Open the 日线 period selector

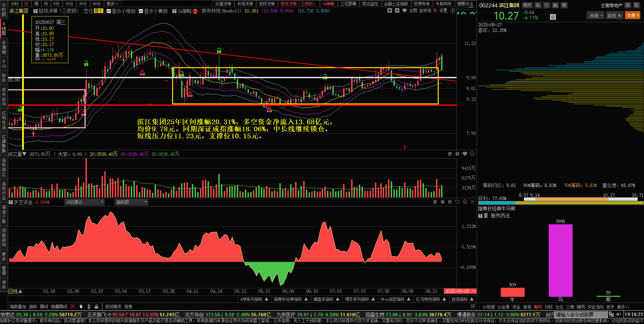tap(15, 291)
